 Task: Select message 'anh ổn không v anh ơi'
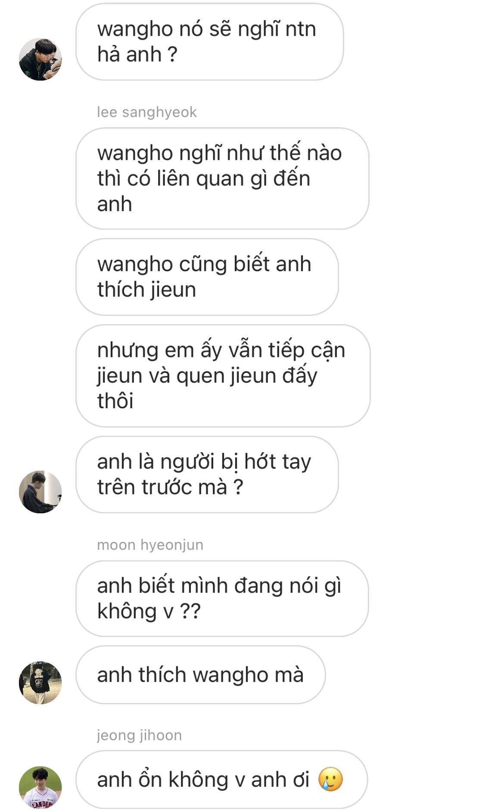click(222, 780)
